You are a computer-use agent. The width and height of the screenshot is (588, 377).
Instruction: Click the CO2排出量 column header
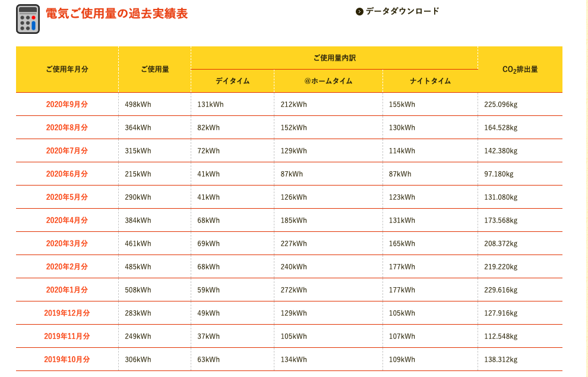(x=520, y=70)
